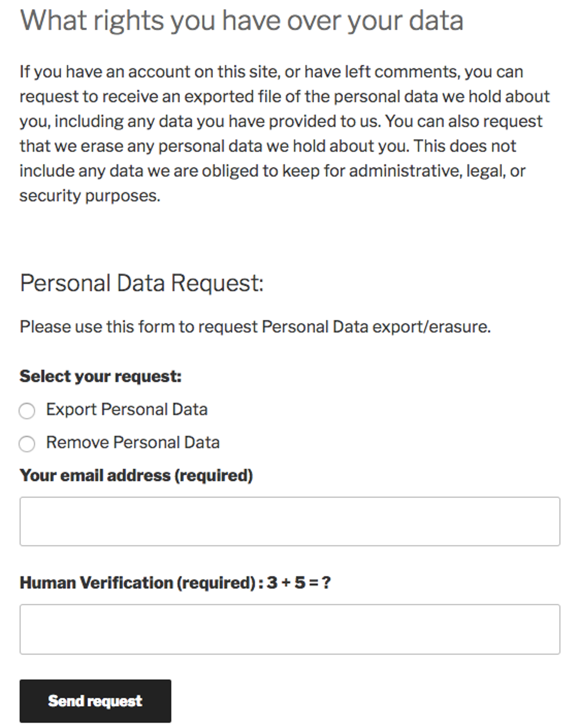Viewport: 579px width, 728px height.
Task: Click the "Personal Data Request:" heading
Action: pyautogui.click(x=142, y=283)
